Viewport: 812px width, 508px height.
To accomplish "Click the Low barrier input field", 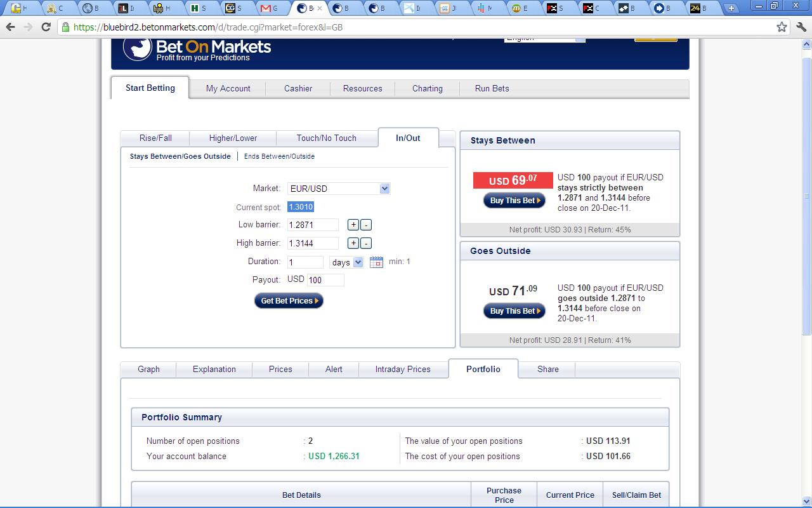I will (313, 225).
